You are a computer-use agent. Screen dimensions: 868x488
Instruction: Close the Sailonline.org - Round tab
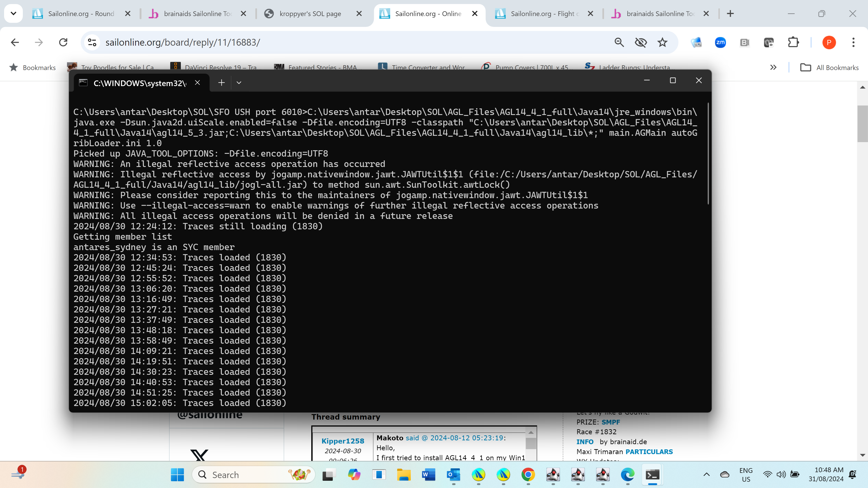128,14
